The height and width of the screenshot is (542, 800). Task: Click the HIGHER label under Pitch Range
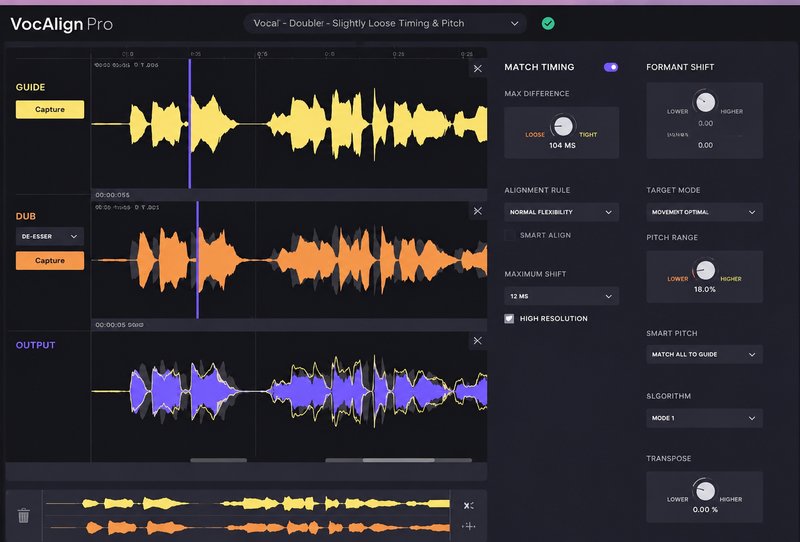(731, 279)
